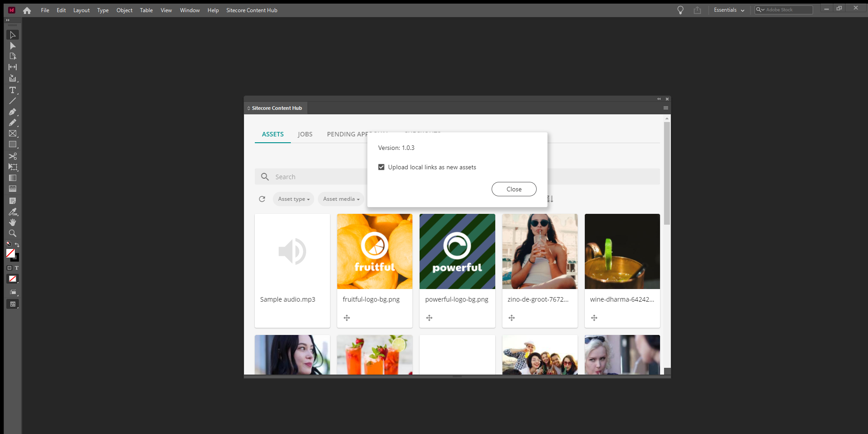Image resolution: width=868 pixels, height=434 pixels.
Task: Switch to the JOBS tab
Action: pos(305,134)
